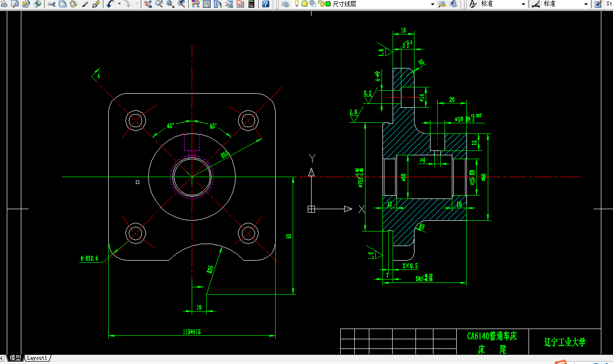Click the 4-R12.5 radius label

(89, 258)
